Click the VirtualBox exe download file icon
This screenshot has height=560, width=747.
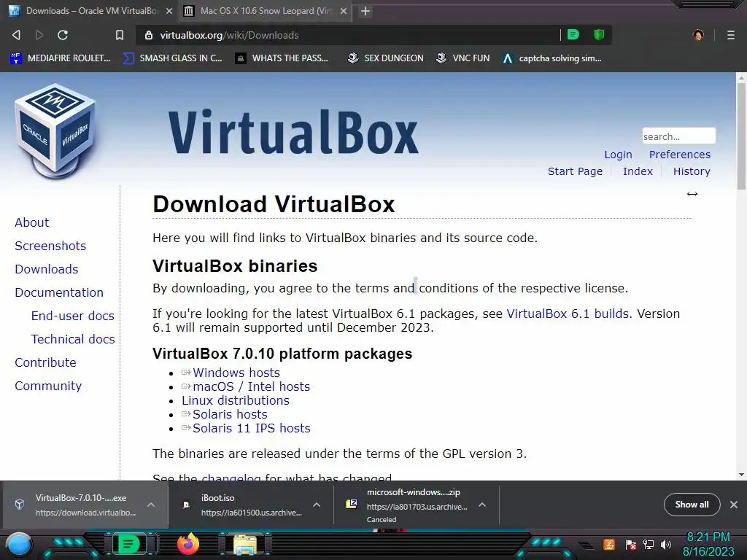pyautogui.click(x=20, y=505)
